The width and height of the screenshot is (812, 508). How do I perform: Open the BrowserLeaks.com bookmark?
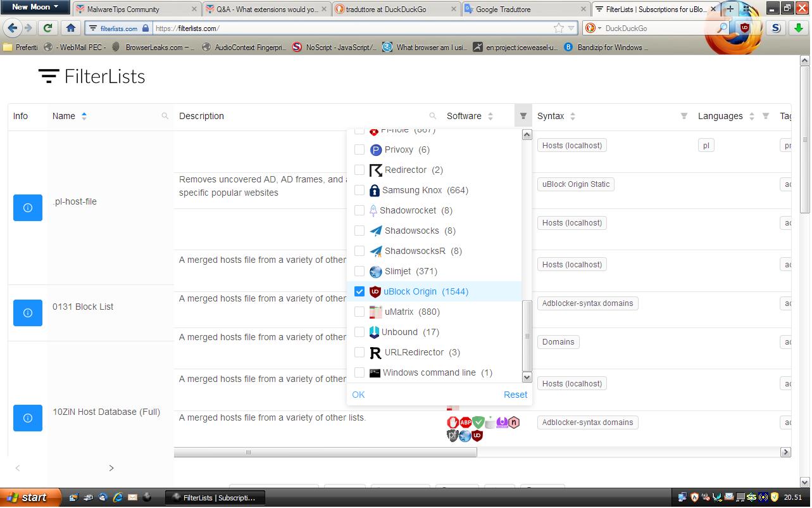click(154, 48)
